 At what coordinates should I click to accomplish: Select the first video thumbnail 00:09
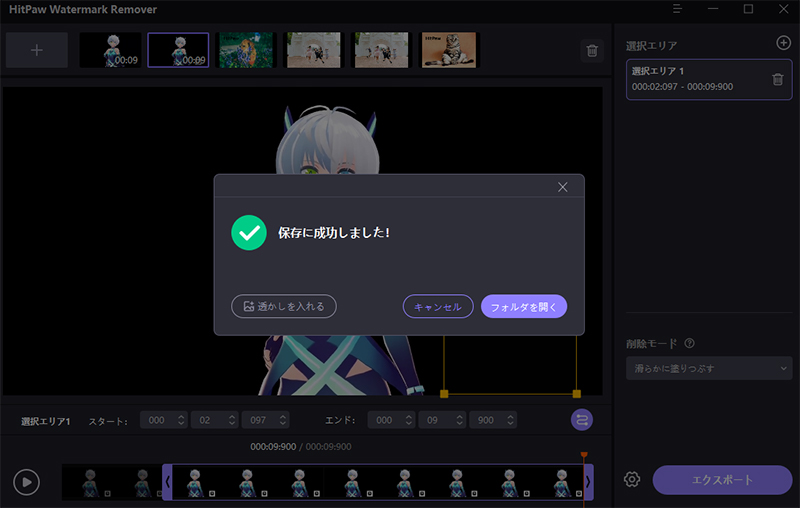click(x=110, y=50)
